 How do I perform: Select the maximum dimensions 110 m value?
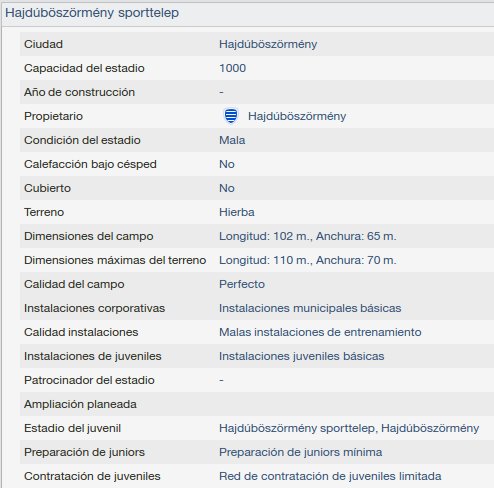[308, 260]
